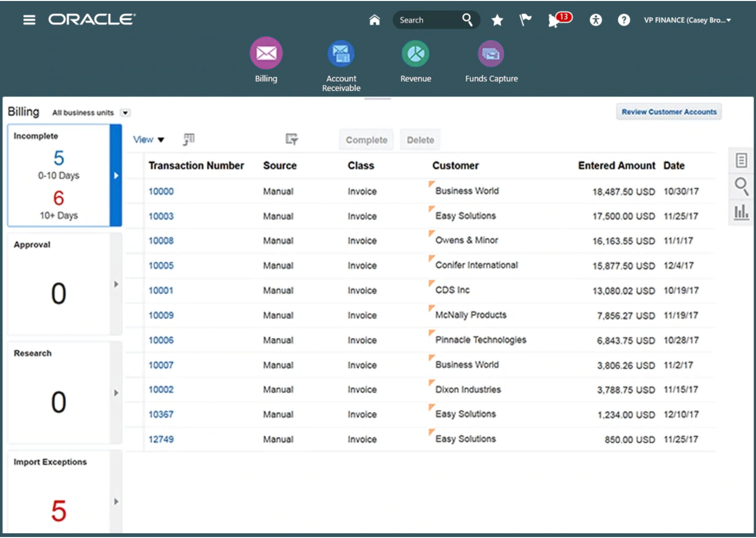Click the favorites star icon

click(497, 20)
